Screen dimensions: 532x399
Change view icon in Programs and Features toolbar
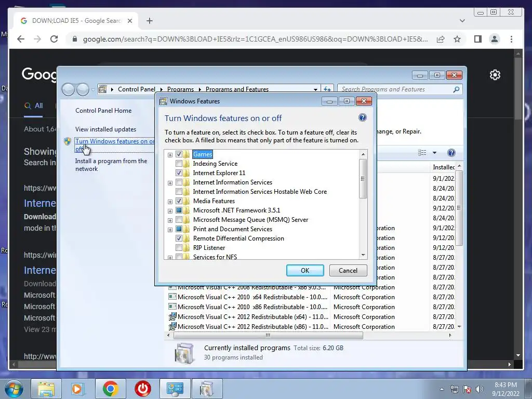click(422, 153)
